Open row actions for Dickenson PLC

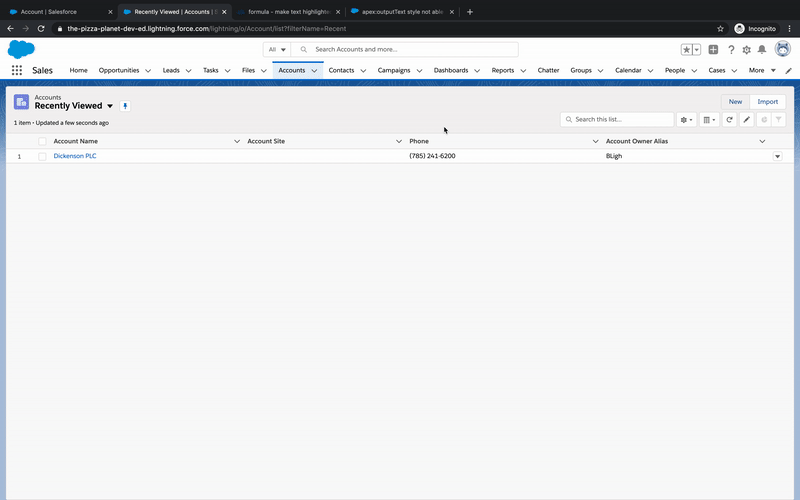click(x=777, y=156)
